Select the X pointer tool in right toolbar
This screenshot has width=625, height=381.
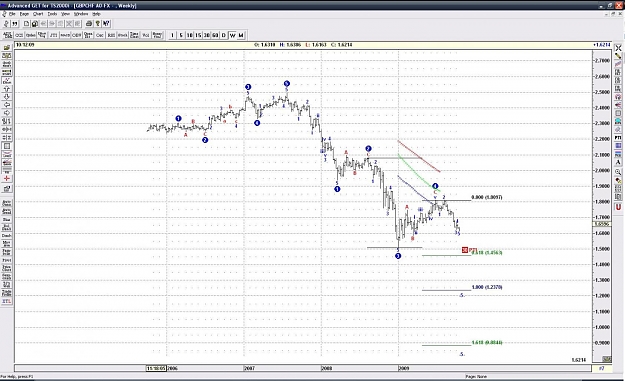pyautogui.click(x=618, y=48)
